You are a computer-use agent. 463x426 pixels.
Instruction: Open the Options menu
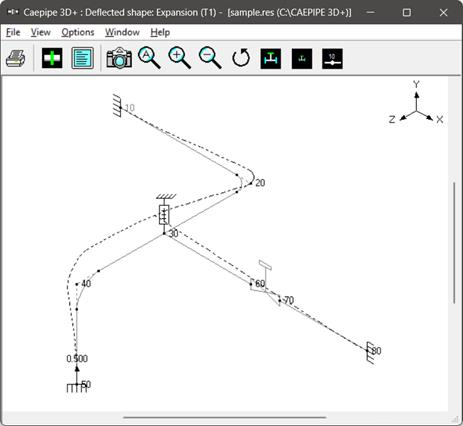coord(78,32)
